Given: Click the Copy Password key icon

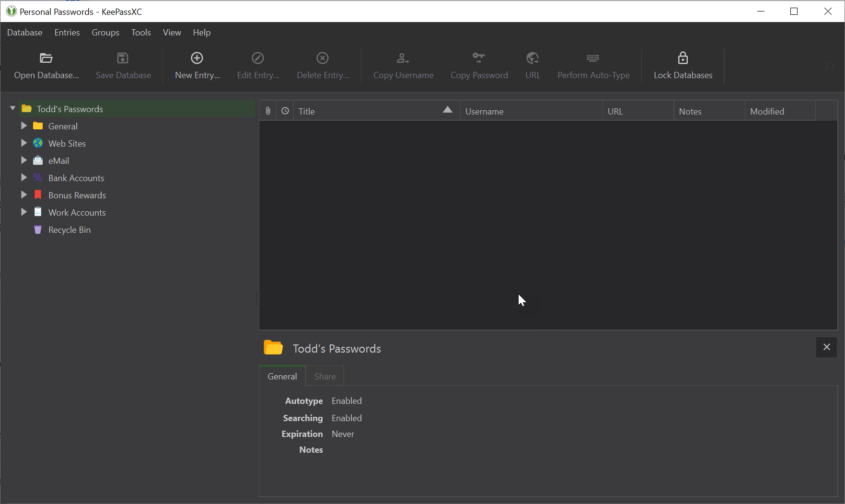Looking at the screenshot, I should coord(479,58).
